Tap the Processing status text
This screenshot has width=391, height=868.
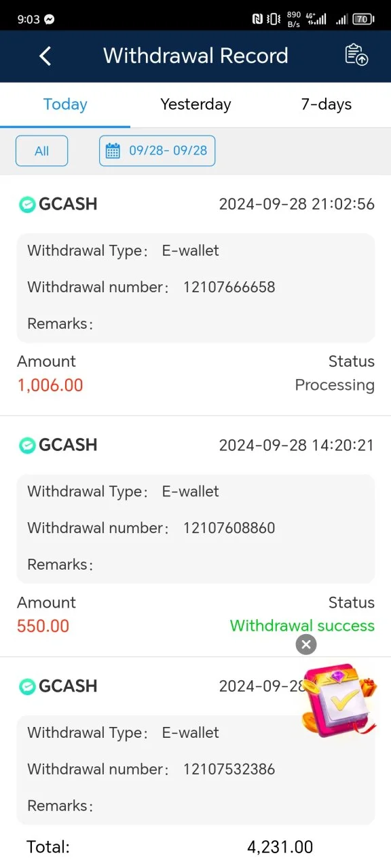(x=335, y=385)
